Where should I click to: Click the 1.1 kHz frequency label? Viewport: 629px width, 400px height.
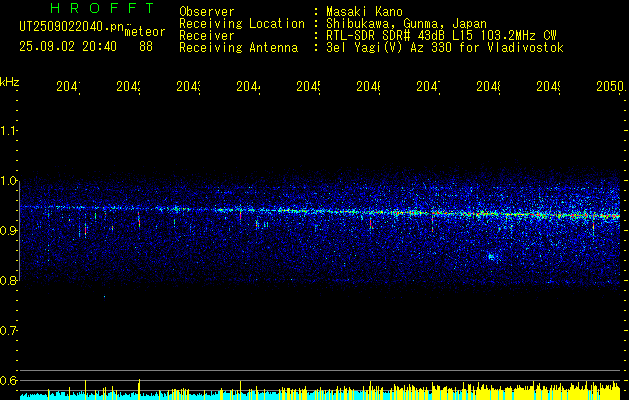[8, 131]
